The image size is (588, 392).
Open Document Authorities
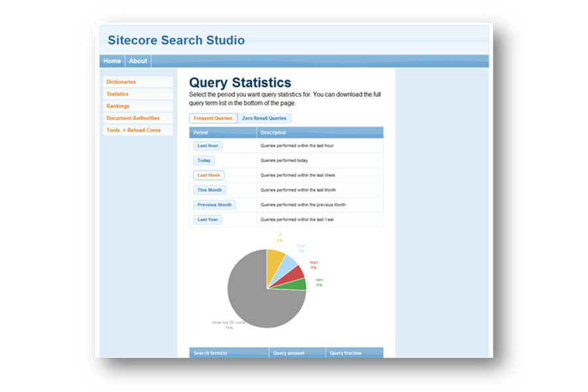[x=133, y=118]
